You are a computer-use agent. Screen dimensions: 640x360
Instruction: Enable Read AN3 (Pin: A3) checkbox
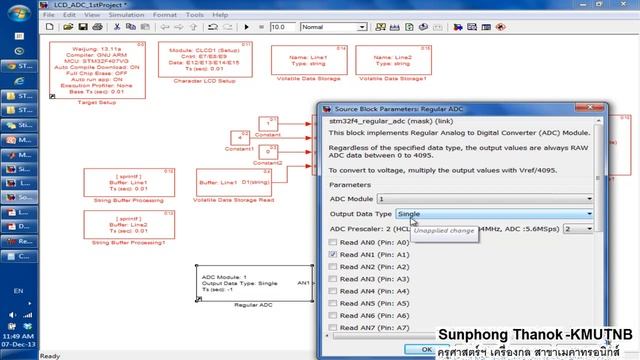tap(333, 279)
